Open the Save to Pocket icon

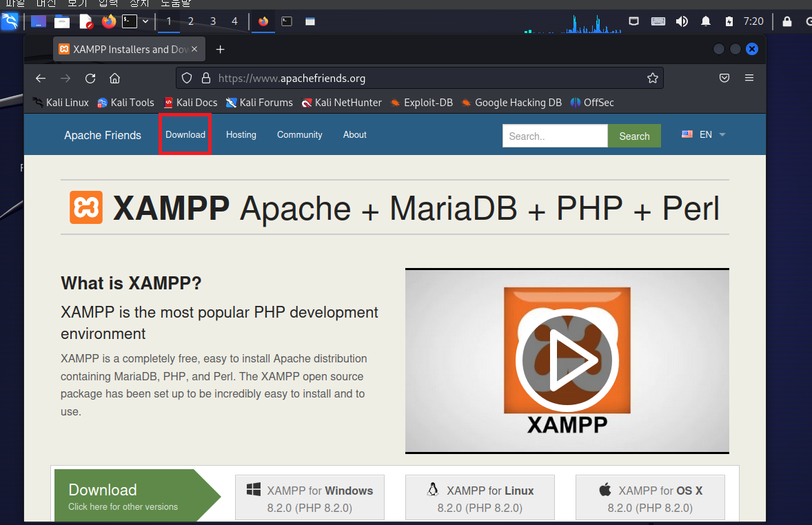tap(724, 78)
